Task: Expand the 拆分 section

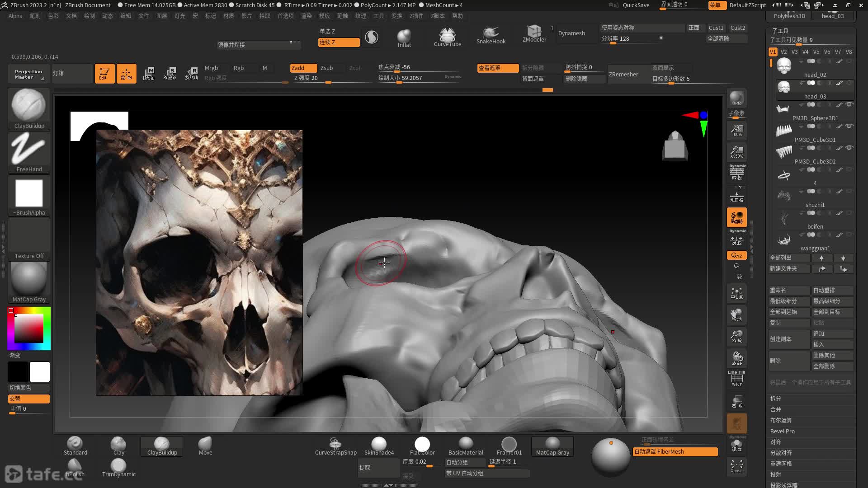Action: (776, 399)
